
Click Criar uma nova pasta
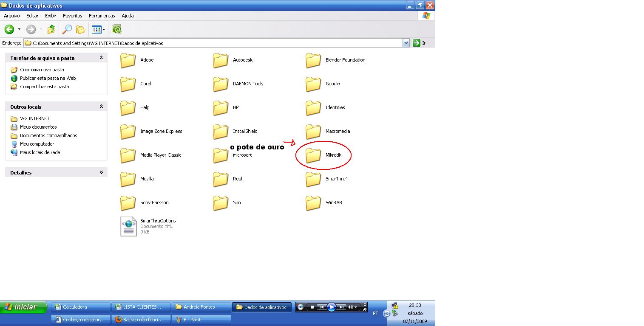(x=42, y=70)
